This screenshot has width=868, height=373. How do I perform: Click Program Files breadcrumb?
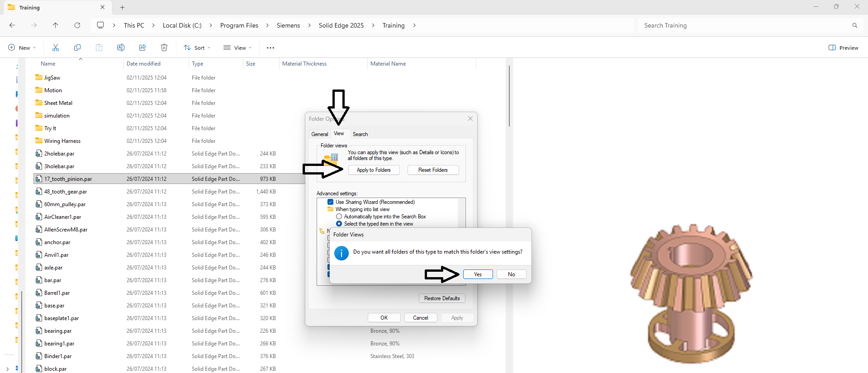(x=239, y=25)
